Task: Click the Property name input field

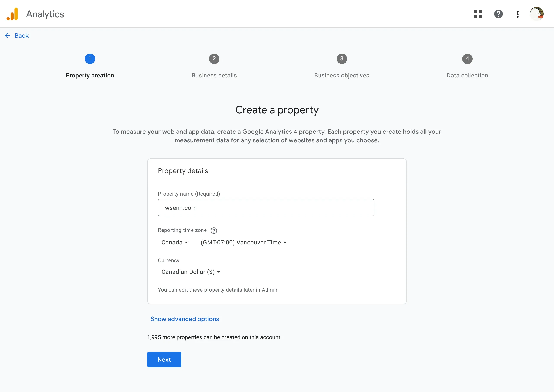Action: (266, 207)
